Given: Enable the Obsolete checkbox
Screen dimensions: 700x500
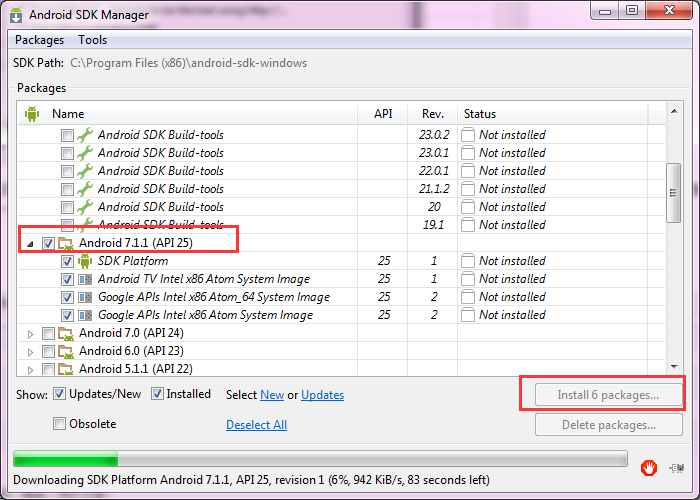Looking at the screenshot, I should pos(59,423).
